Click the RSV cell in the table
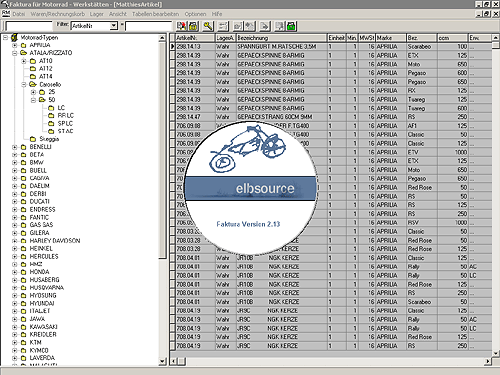This screenshot has width=500, height=375. pos(422,223)
